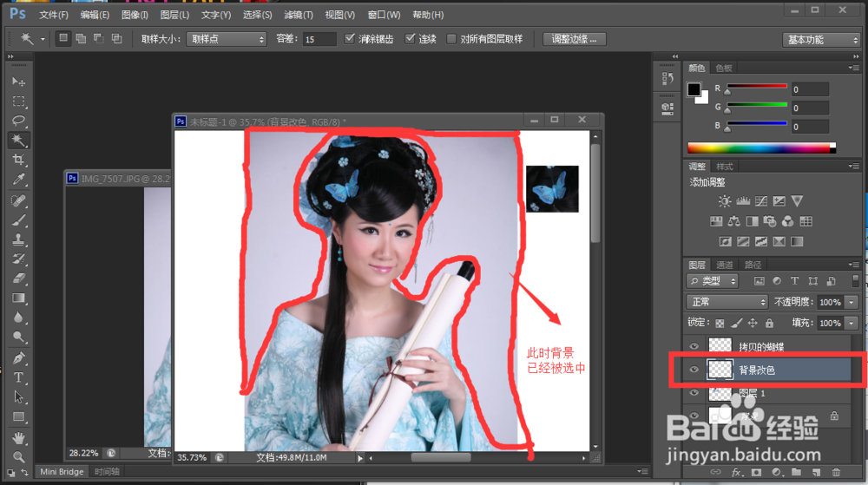Switch to the 路径 tab

click(x=753, y=265)
